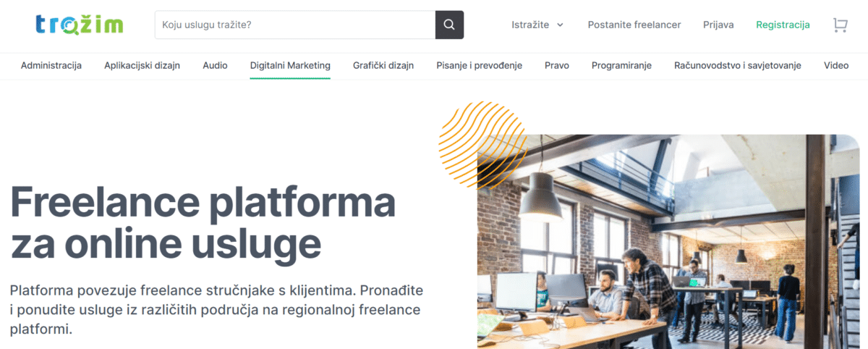The width and height of the screenshot is (868, 349).
Task: Go to the Audio category
Action: (x=215, y=65)
